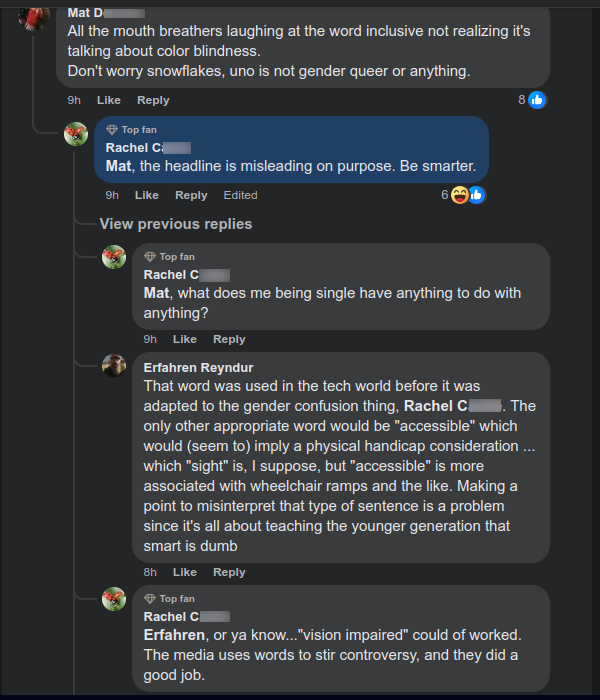Reply to Rachel's "being single" comment
The image size is (600, 700).
point(229,339)
